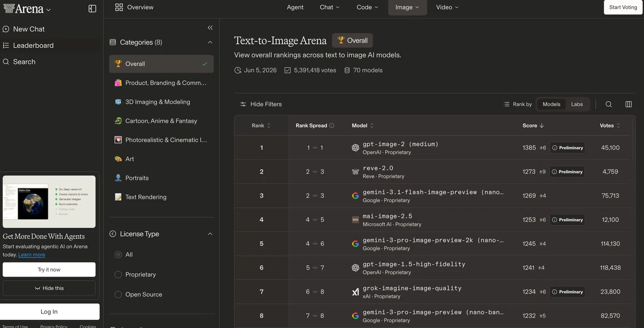Click the agents promo thumbnail image
The image size is (644, 328).
point(49,202)
